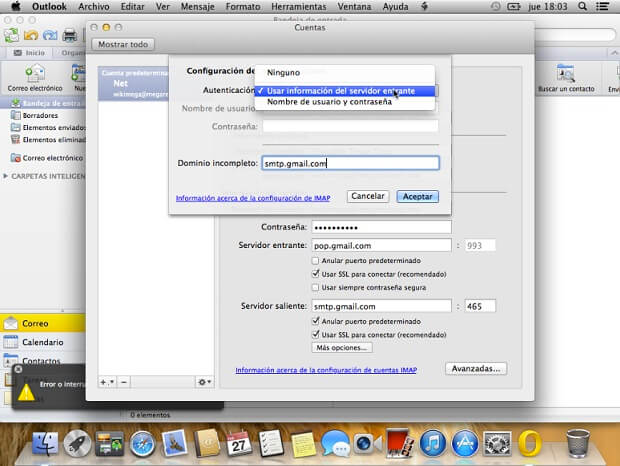Open Messages bubble icon in Dock
Screen dimensions: 620x466
(335, 443)
